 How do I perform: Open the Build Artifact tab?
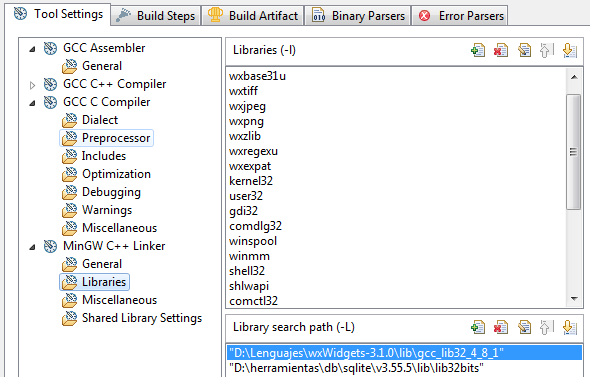252,16
